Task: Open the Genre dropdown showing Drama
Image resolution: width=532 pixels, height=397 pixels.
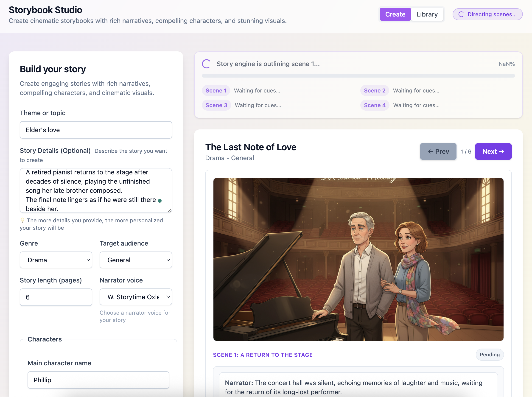Action: pyautogui.click(x=56, y=260)
